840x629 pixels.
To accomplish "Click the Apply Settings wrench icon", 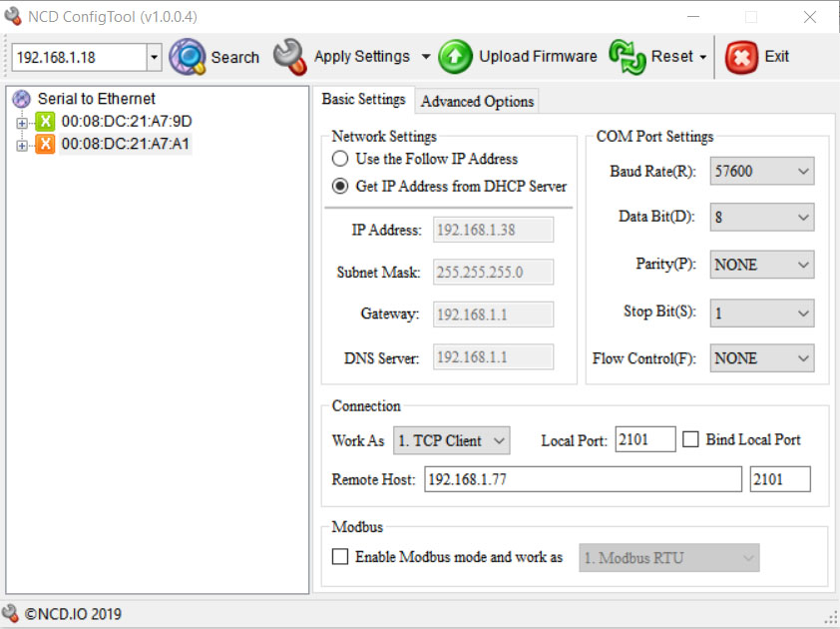I will [x=290, y=56].
